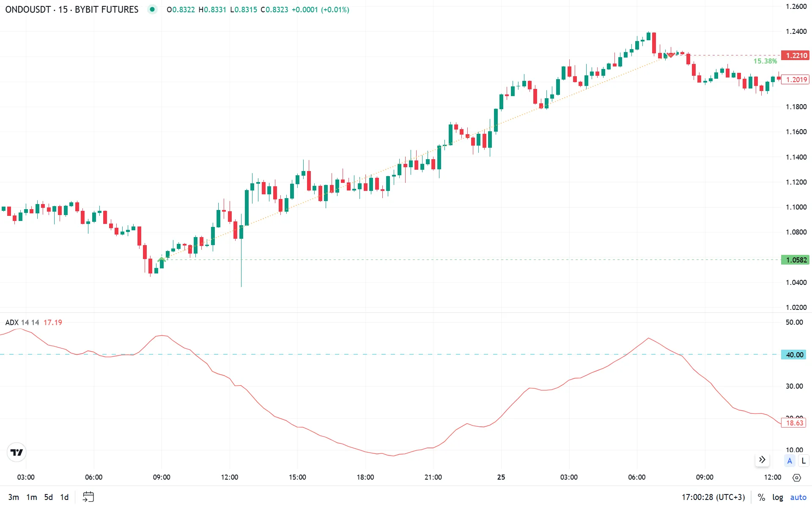
Task: Toggle the A auto-fit button
Action: [790, 461]
